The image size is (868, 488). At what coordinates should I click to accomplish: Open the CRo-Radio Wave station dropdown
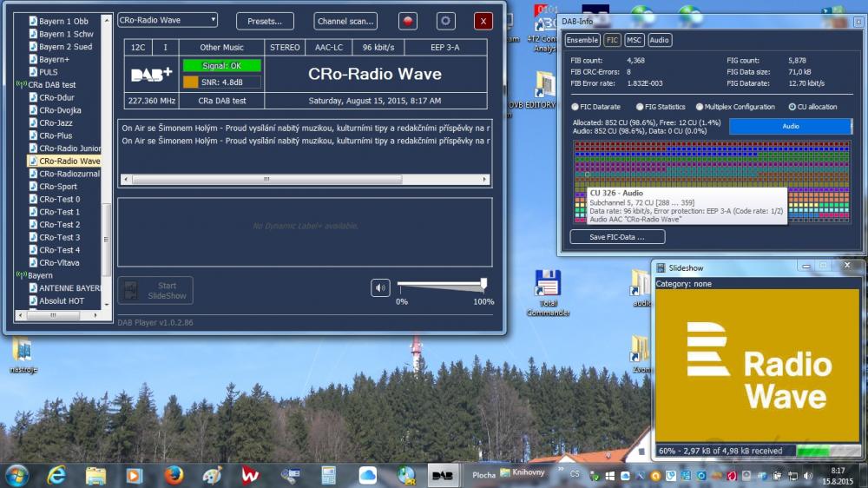168,20
